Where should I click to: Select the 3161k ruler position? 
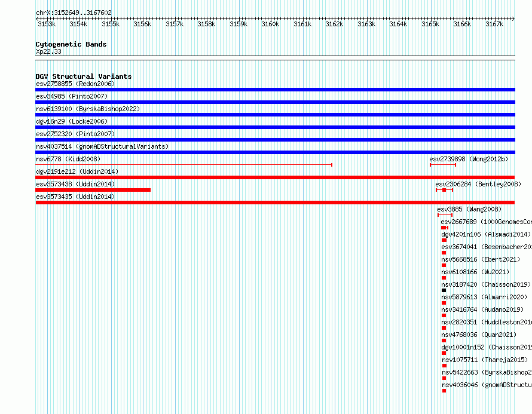click(302, 24)
